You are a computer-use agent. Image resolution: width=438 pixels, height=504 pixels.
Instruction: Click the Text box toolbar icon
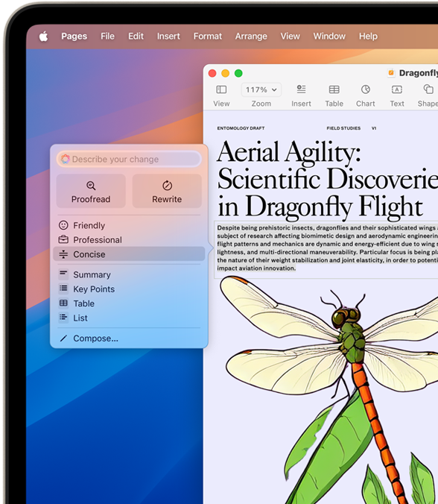[x=397, y=89]
